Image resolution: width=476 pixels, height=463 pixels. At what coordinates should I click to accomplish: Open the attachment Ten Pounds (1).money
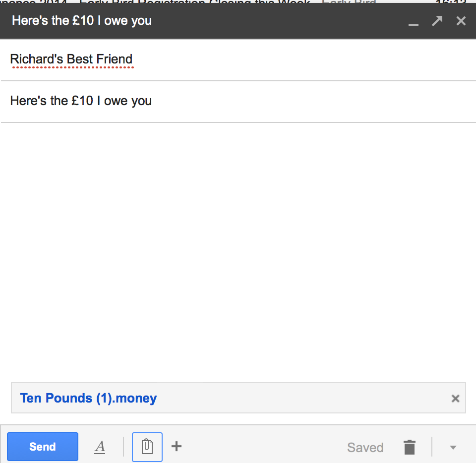88,398
